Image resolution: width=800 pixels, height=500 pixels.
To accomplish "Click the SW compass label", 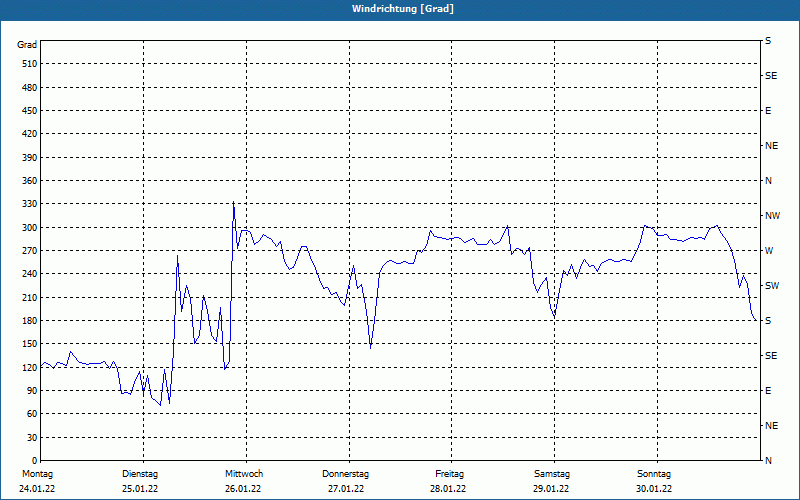I will (772, 286).
